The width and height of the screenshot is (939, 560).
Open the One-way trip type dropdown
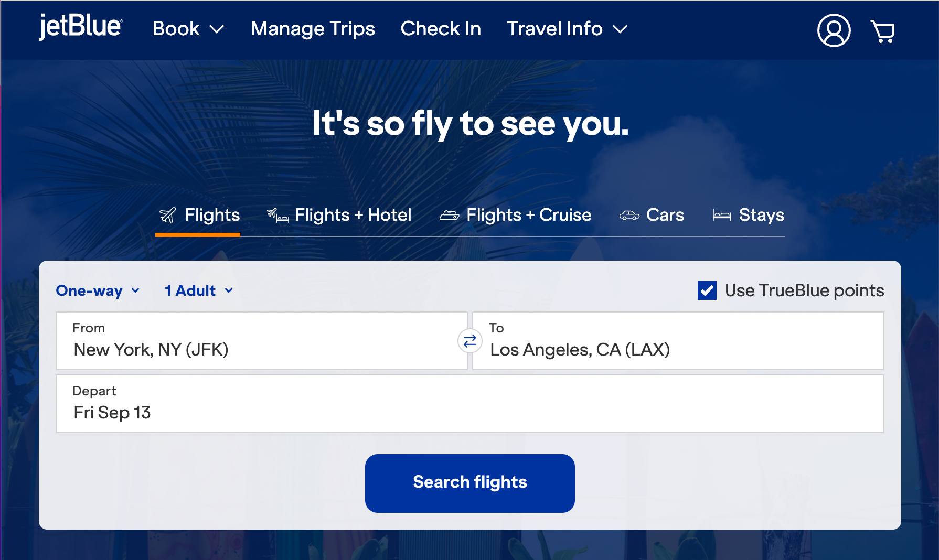tap(98, 290)
